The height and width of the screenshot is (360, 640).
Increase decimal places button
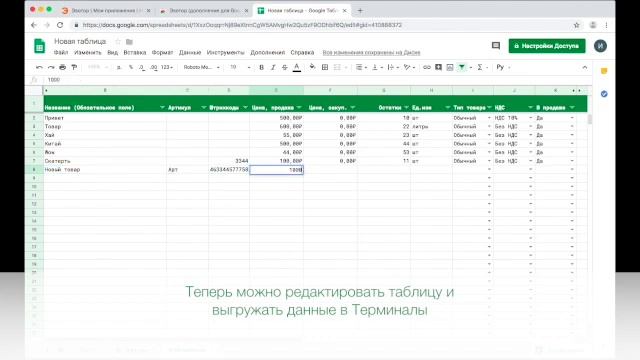[153, 67]
